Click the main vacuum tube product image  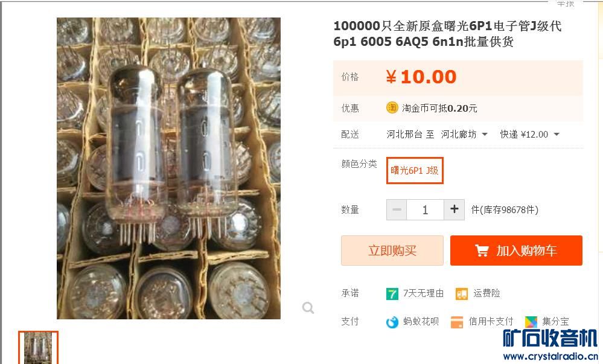coord(168,168)
